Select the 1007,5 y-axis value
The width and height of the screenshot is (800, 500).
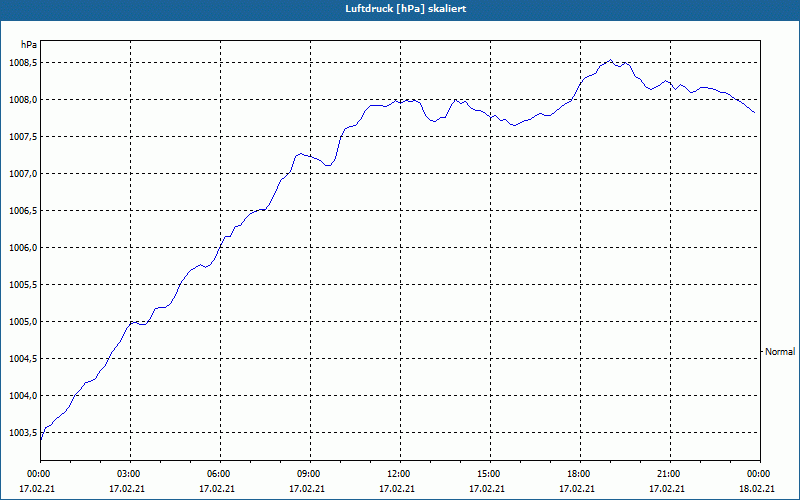pos(22,137)
